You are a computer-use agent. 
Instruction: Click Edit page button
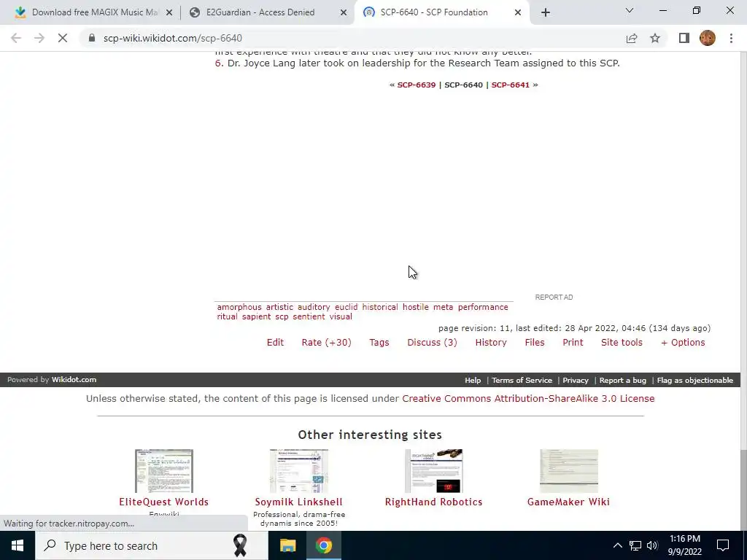click(275, 343)
